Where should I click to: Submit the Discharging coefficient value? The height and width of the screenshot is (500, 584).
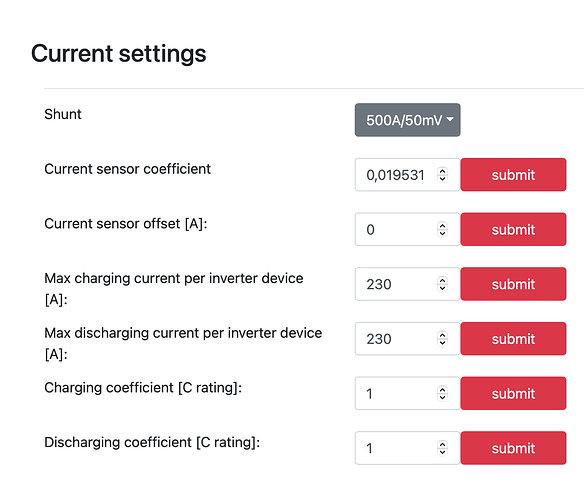coord(513,448)
